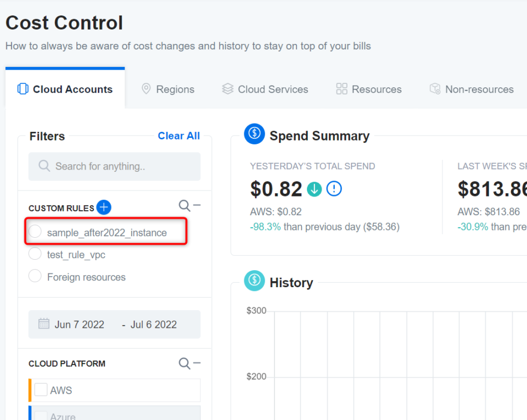
Task: Enable the AWS cloud platform checkbox
Action: click(41, 390)
